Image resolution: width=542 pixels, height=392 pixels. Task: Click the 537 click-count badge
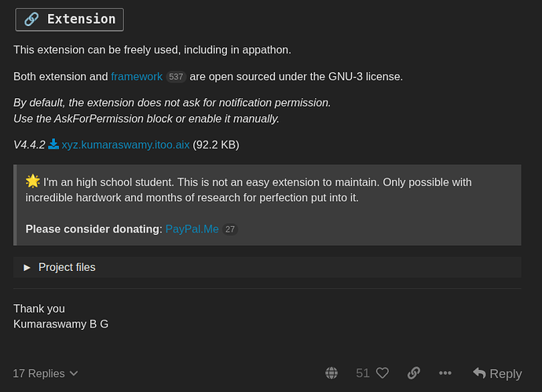pos(176,77)
